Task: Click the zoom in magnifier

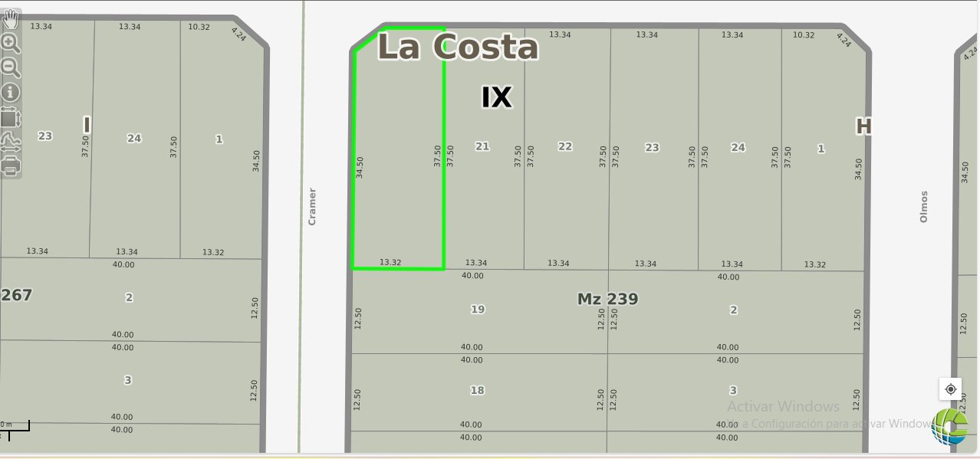Action: (11, 43)
